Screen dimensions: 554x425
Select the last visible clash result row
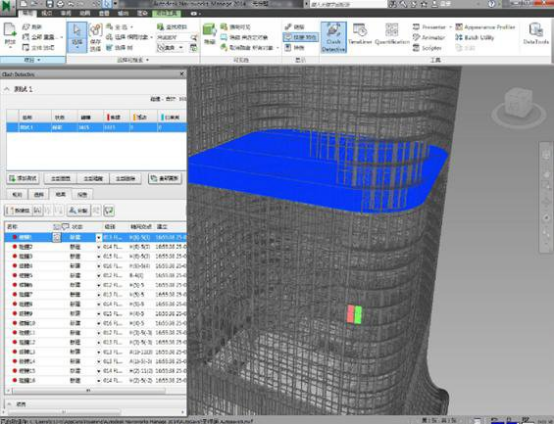[95, 380]
